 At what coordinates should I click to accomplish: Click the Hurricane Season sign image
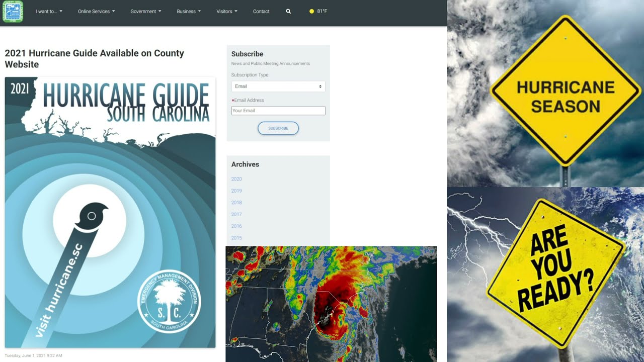click(x=545, y=93)
